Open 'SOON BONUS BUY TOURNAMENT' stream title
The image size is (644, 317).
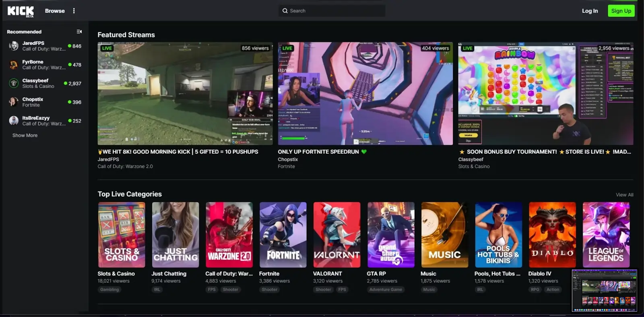545,152
